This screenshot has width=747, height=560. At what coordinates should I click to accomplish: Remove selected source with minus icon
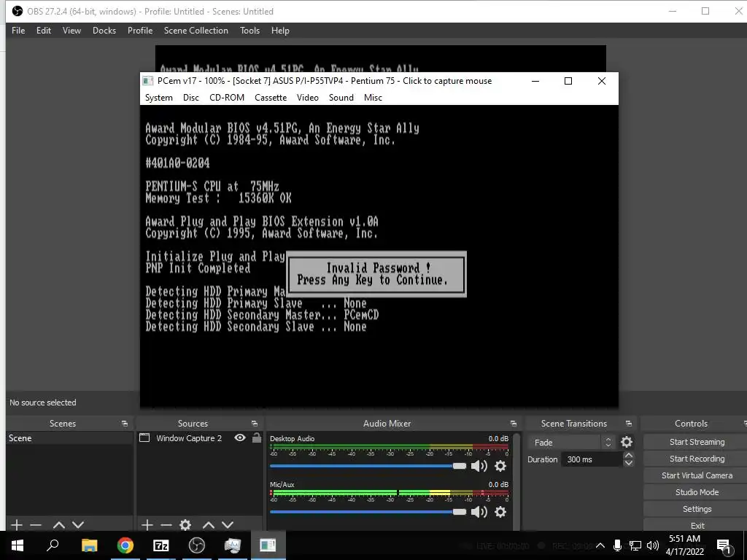click(x=166, y=525)
